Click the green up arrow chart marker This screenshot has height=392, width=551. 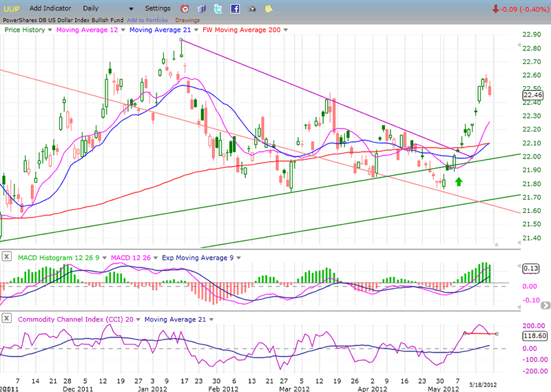(x=459, y=181)
